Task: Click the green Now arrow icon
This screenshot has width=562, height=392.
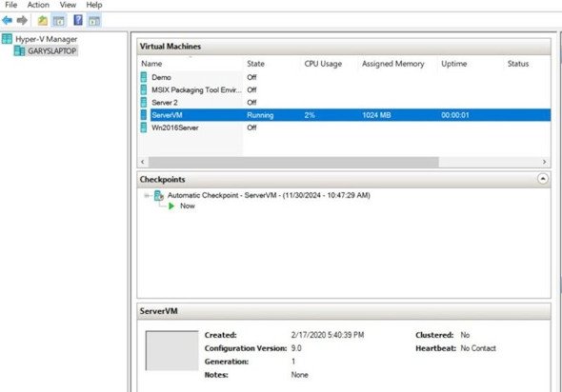Action: tap(171, 206)
